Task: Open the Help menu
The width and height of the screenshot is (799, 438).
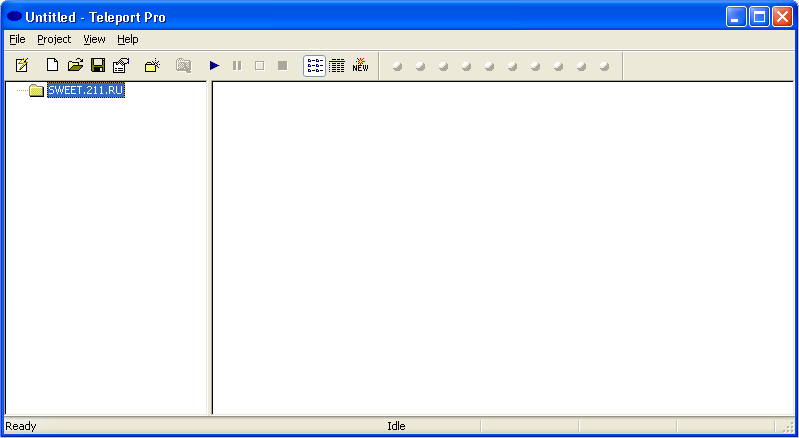Action: 127,39
